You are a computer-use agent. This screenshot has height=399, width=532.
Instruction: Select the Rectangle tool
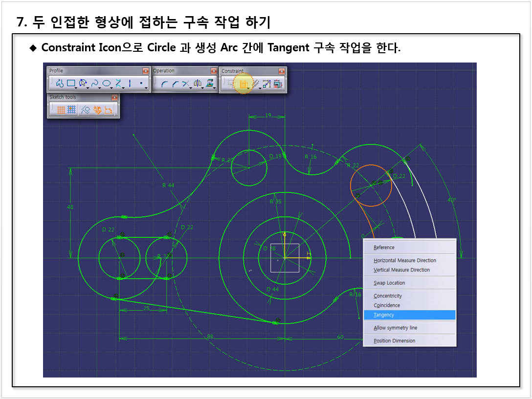pos(71,84)
